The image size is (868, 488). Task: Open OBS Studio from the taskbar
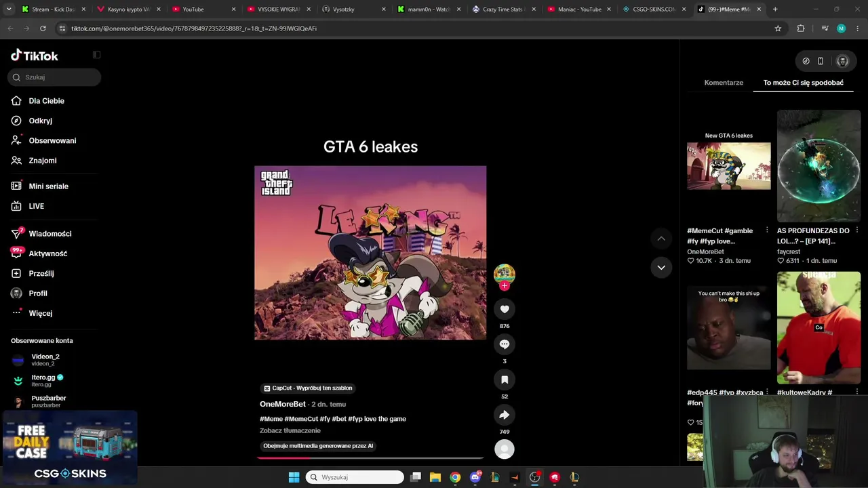pyautogui.click(x=535, y=477)
